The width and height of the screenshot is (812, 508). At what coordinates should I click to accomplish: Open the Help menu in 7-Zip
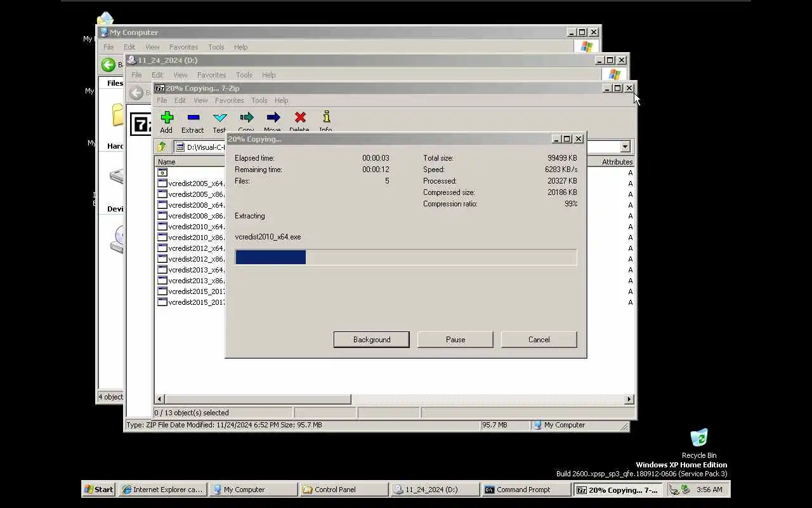(281, 100)
